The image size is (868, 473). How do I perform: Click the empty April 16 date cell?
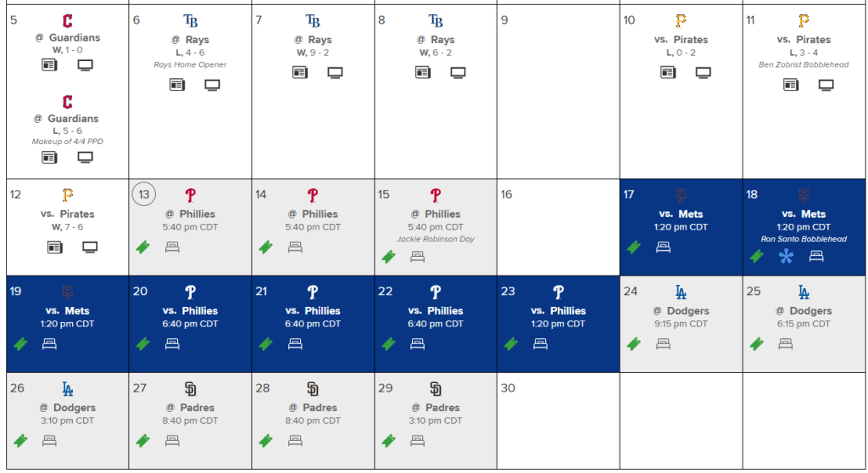557,226
